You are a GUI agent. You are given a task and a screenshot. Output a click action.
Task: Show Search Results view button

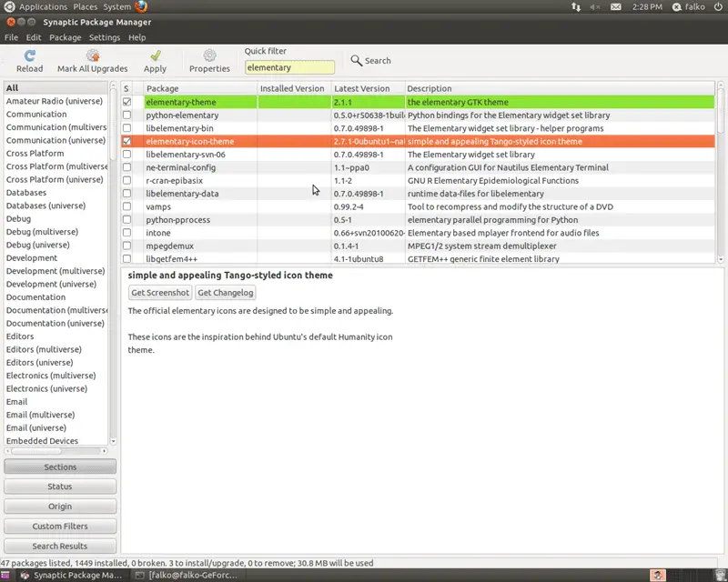(x=60, y=547)
